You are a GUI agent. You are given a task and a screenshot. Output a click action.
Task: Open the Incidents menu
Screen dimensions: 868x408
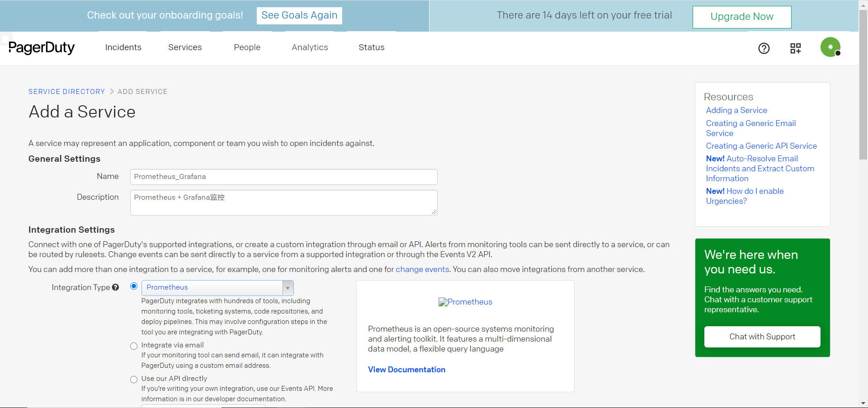click(123, 47)
